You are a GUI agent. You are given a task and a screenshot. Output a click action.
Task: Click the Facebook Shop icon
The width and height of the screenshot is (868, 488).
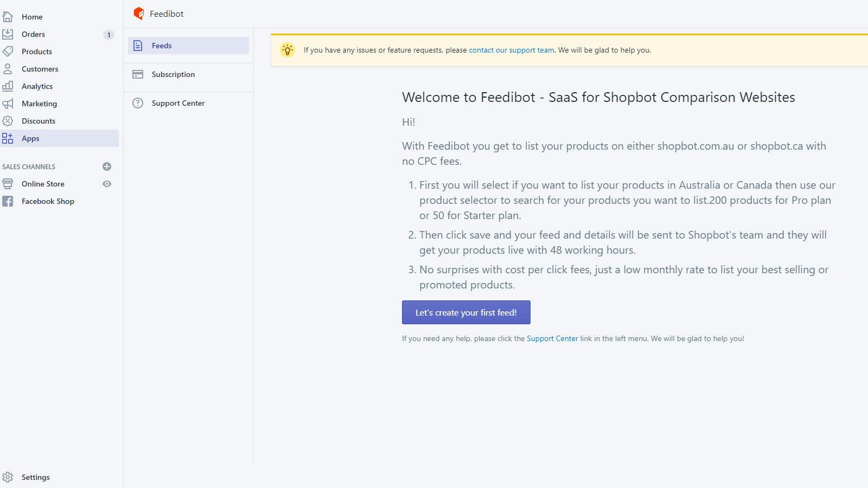pyautogui.click(x=8, y=201)
